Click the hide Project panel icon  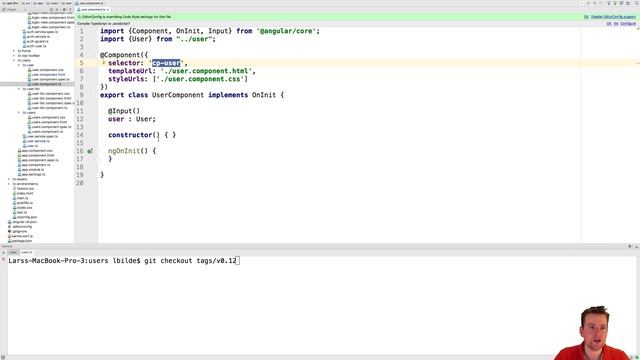pos(71,9)
